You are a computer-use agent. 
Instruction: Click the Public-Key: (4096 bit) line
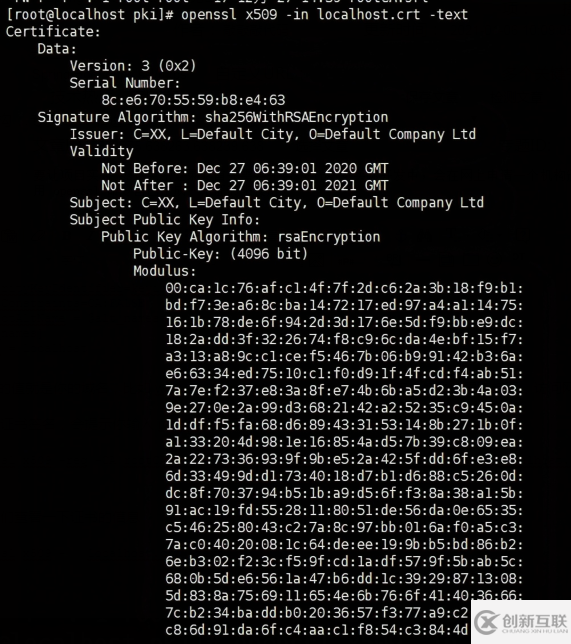pyautogui.click(x=220, y=254)
